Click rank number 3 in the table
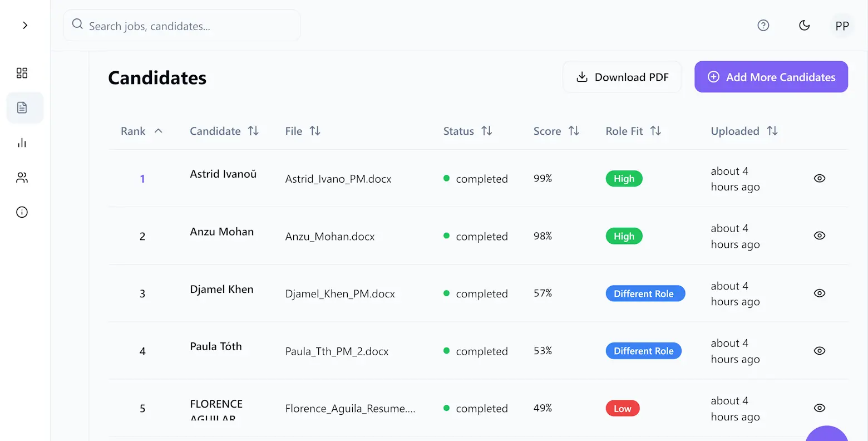Image resolution: width=868 pixels, height=441 pixels. point(142,293)
